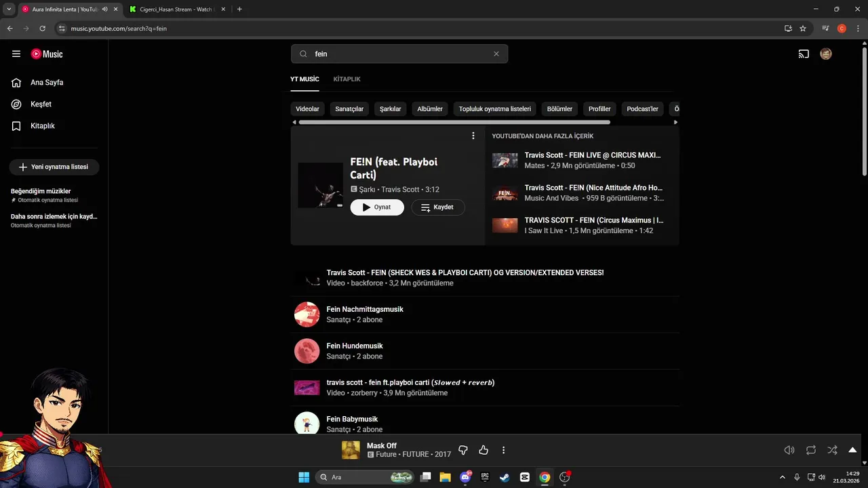
Task: Open the YouTube Music account avatar
Action: [x=826, y=54]
